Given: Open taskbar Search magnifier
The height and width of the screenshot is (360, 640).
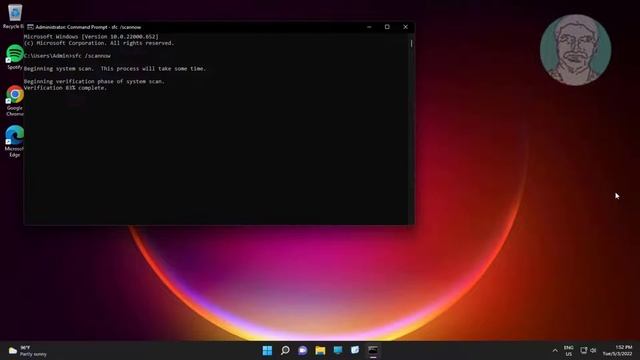Looking at the screenshot, I should (285, 350).
